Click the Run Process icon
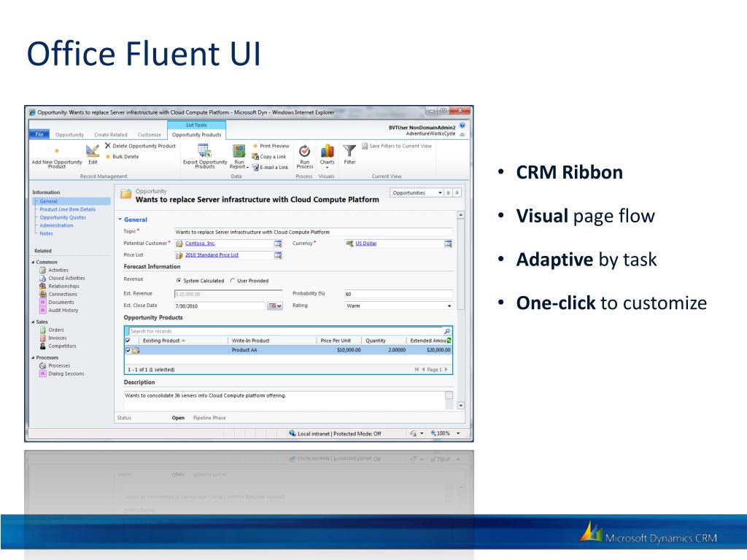The height and width of the screenshot is (560, 747). pyautogui.click(x=304, y=152)
